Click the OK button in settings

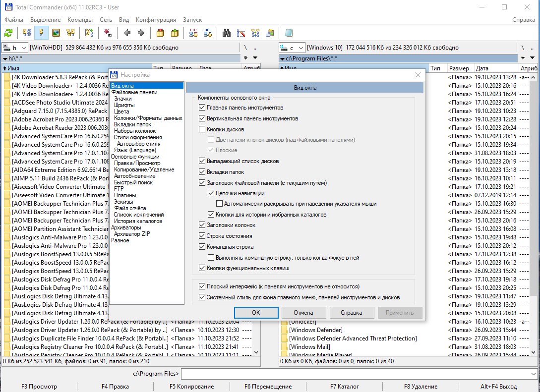(x=256, y=313)
